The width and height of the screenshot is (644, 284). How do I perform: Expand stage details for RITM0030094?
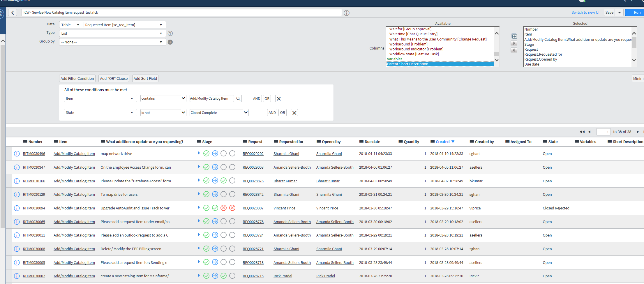[199, 208]
